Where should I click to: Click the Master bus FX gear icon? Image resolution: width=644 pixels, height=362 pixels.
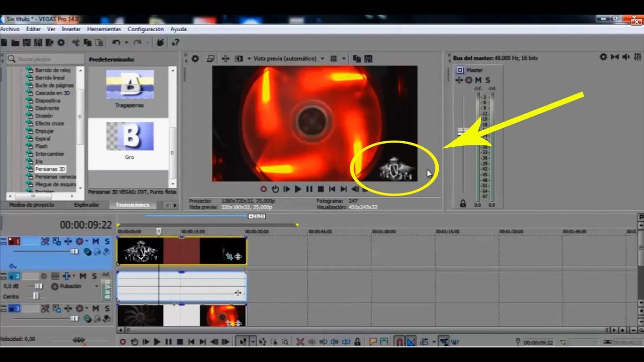coord(468,80)
